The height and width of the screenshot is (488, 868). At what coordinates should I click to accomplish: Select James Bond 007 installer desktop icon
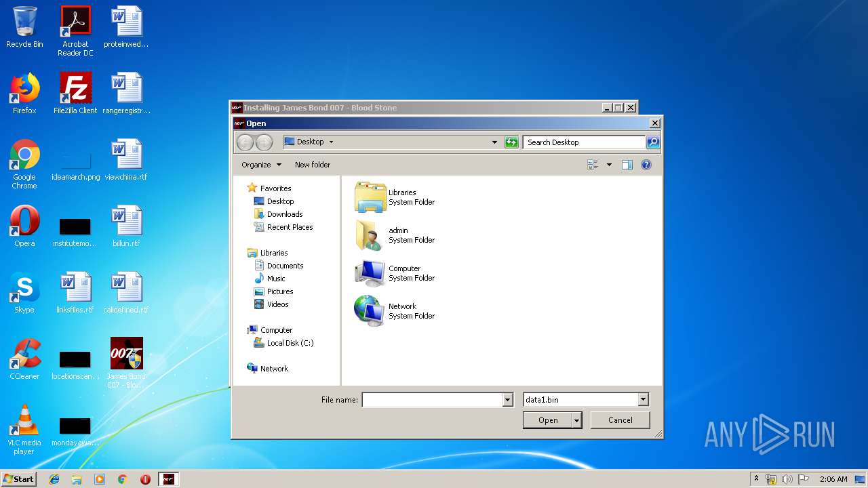126,363
